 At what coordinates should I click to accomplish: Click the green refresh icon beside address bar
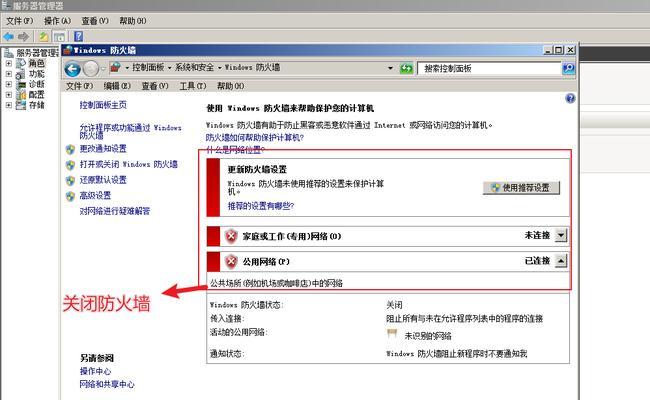[x=406, y=68]
